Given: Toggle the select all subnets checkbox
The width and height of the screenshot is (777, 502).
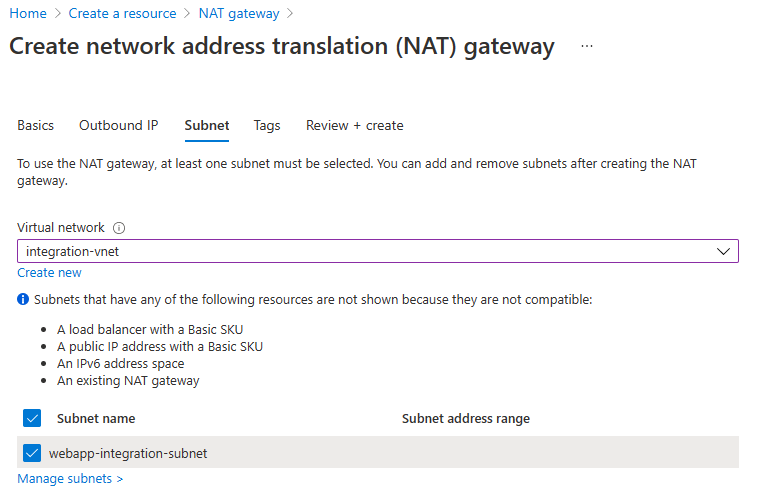Looking at the screenshot, I should (31, 418).
